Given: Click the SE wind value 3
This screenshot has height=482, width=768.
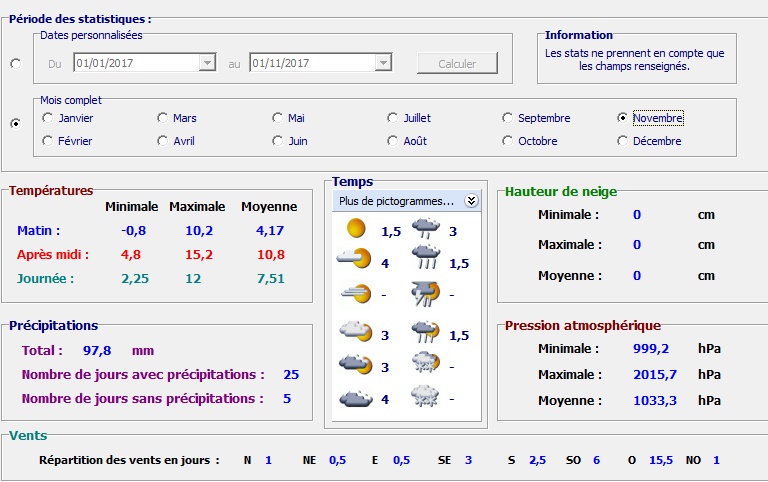Looking at the screenshot, I should (468, 460).
